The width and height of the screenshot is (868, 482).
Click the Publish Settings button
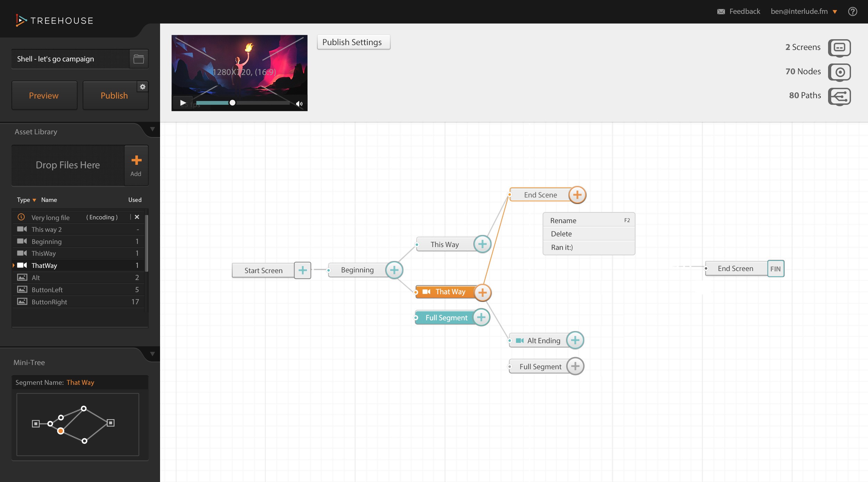point(353,42)
